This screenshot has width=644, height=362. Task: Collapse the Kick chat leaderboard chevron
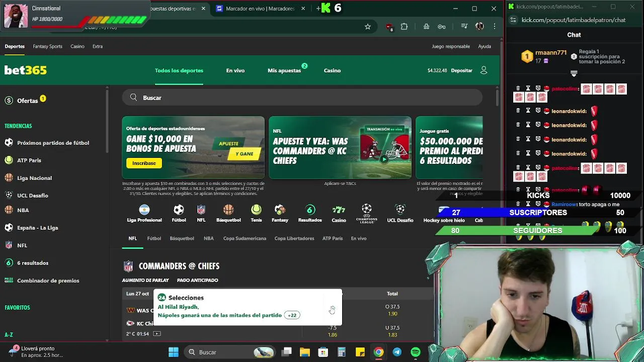tap(574, 74)
